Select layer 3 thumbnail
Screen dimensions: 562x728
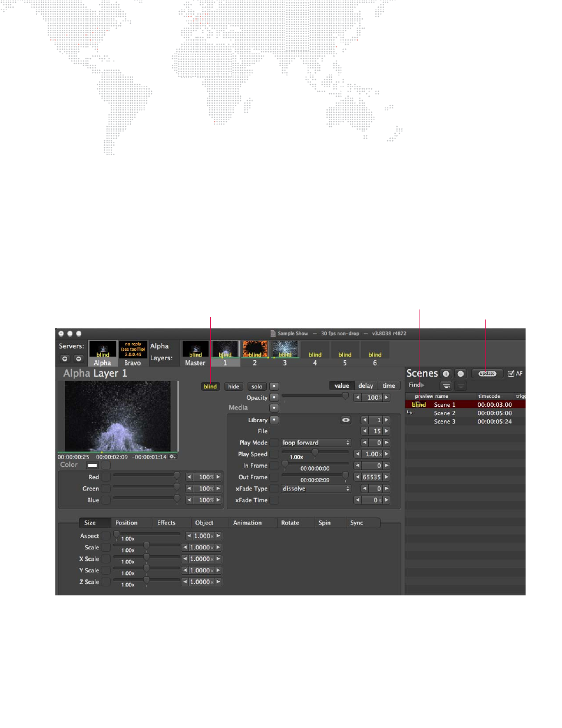[285, 353]
